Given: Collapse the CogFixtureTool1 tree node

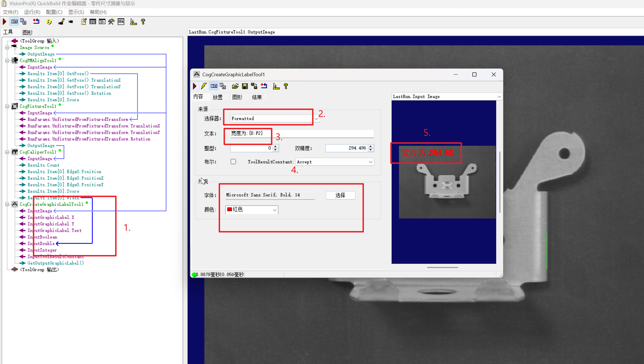Looking at the screenshot, I should [7, 106].
